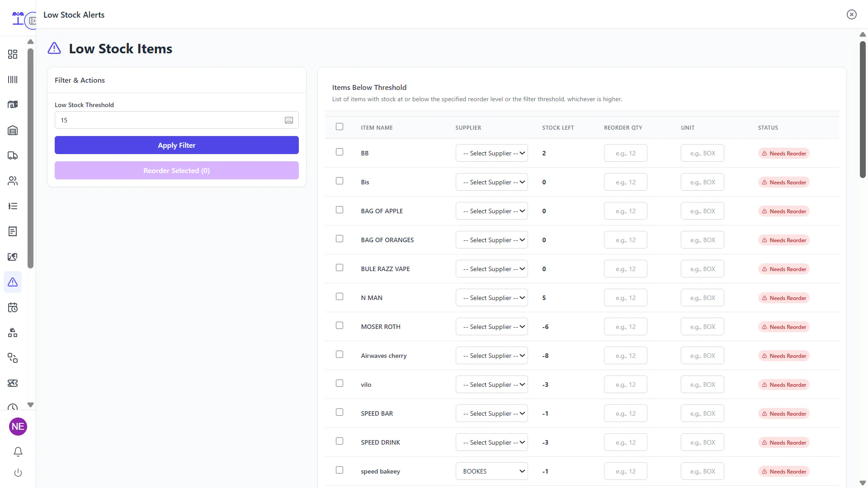
Task: Open the shapes icon in sidebar
Action: pos(13,333)
